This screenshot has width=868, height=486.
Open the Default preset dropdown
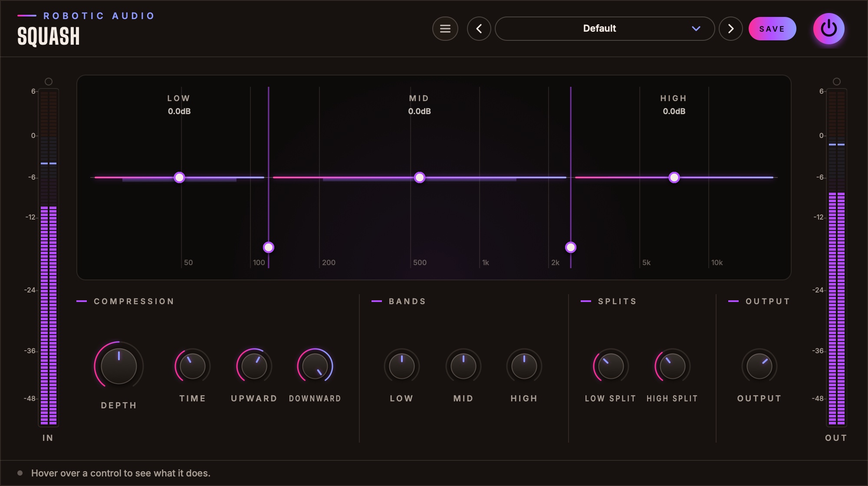pos(605,29)
